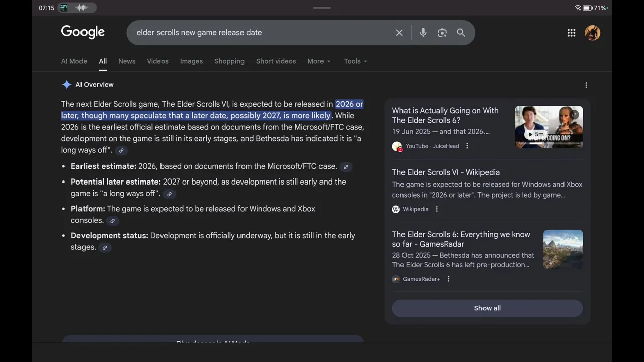
Task: Clear the search box text
Action: [399, 33]
